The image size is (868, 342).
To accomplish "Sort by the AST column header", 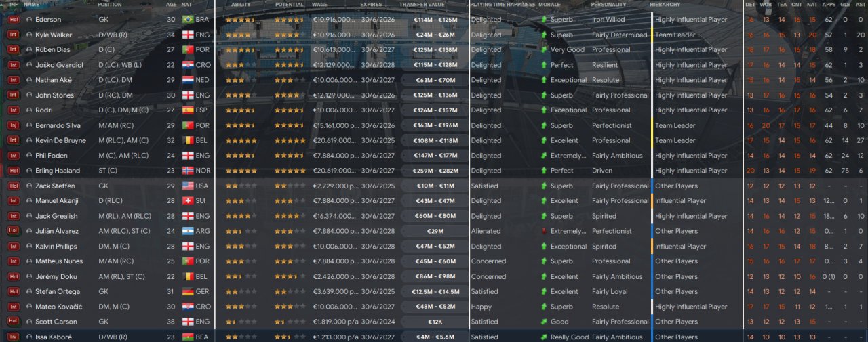I will click(860, 5).
